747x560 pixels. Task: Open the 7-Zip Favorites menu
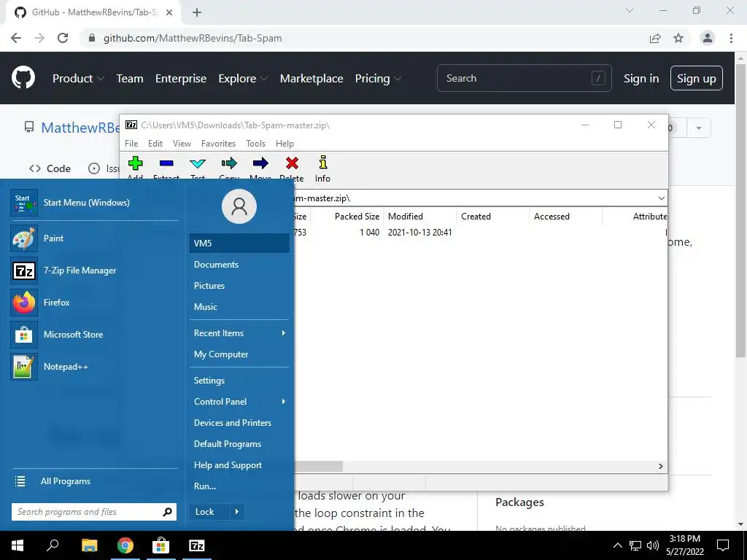point(219,144)
